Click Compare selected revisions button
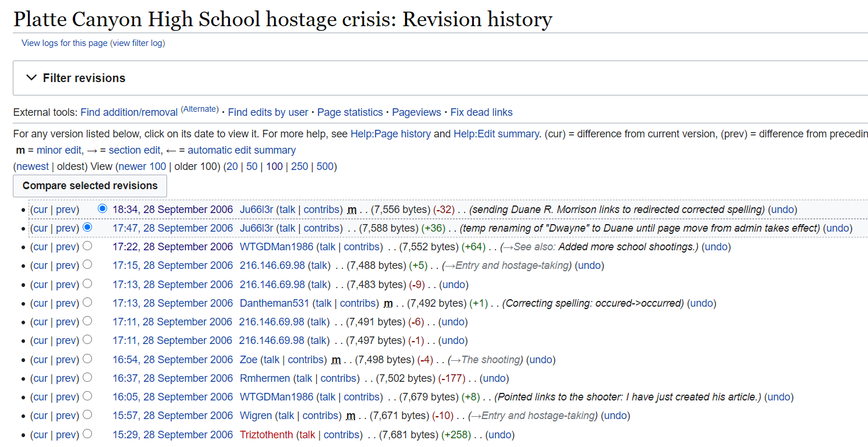The image size is (868, 447). click(x=90, y=186)
